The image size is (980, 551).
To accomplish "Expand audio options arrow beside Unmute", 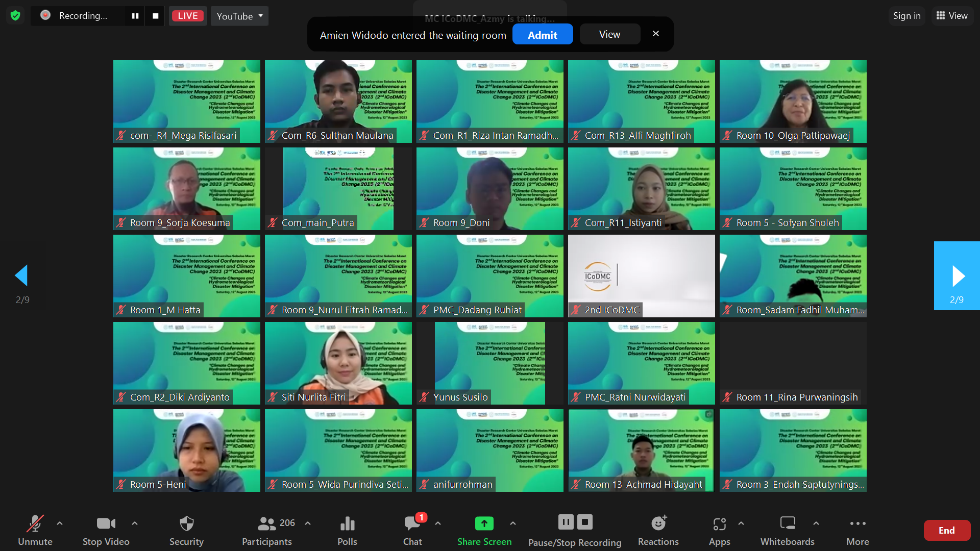I will tap(60, 523).
